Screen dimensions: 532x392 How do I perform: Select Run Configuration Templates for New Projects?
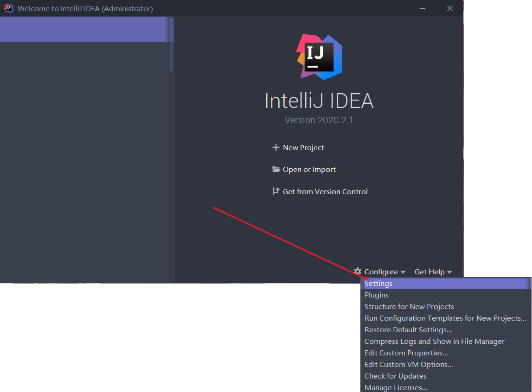tap(445, 318)
